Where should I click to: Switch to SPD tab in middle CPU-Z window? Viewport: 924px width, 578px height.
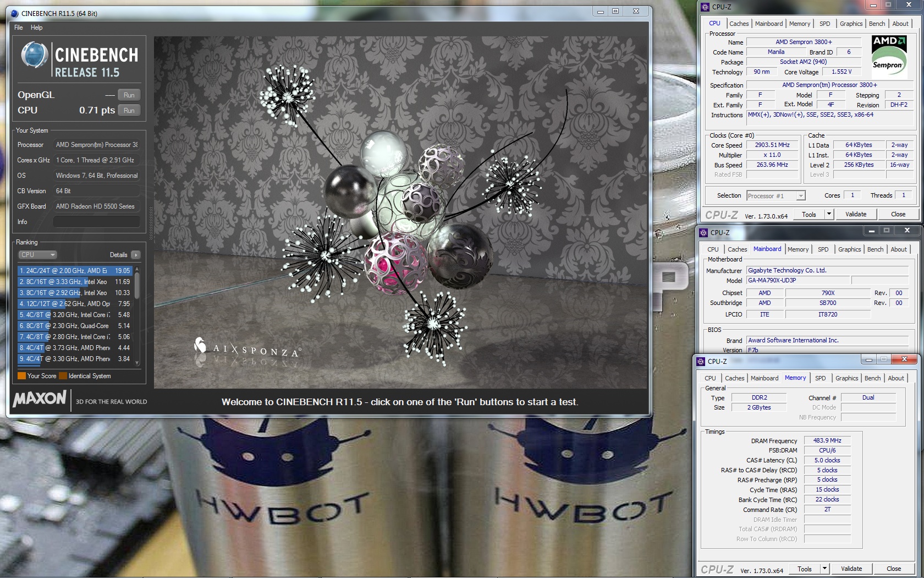point(823,249)
